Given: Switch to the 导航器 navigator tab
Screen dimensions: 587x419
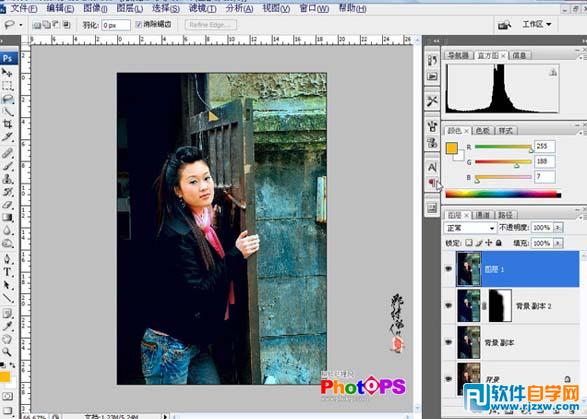Looking at the screenshot, I should (x=458, y=55).
